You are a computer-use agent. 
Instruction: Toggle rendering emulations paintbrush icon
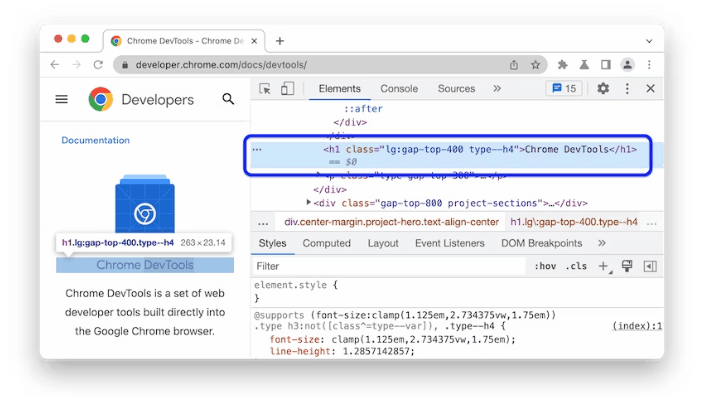627,266
